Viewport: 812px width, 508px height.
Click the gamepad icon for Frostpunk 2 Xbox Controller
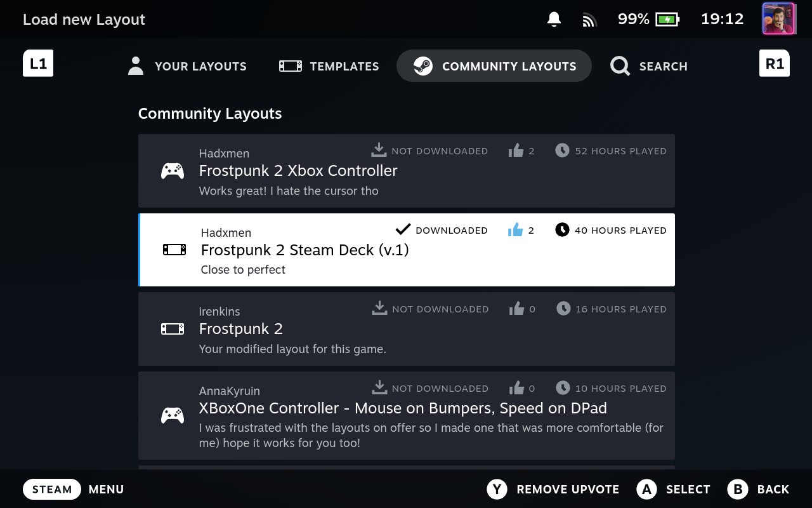[x=173, y=171]
